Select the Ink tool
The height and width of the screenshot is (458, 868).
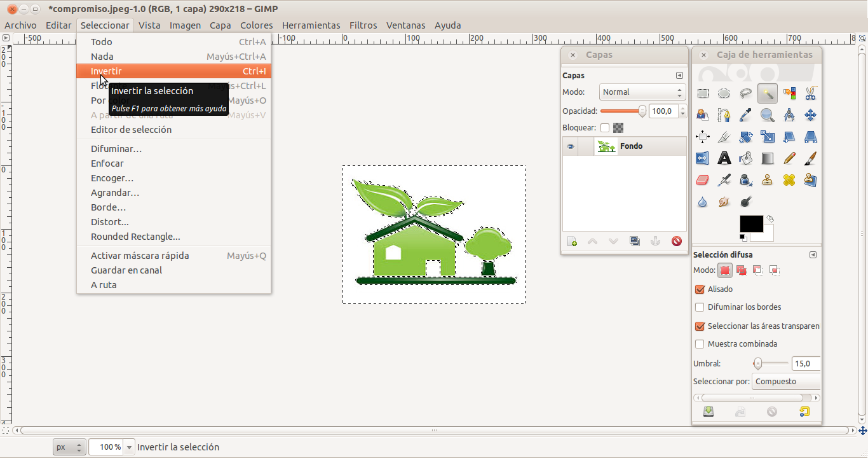746,180
